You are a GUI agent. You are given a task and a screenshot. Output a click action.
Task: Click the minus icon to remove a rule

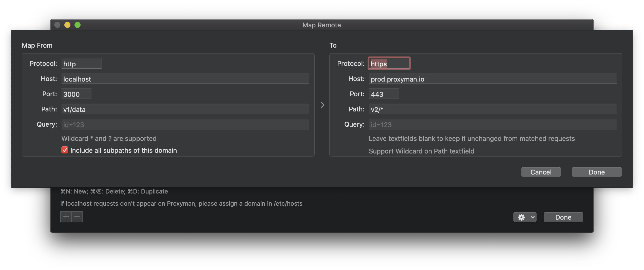(77, 217)
